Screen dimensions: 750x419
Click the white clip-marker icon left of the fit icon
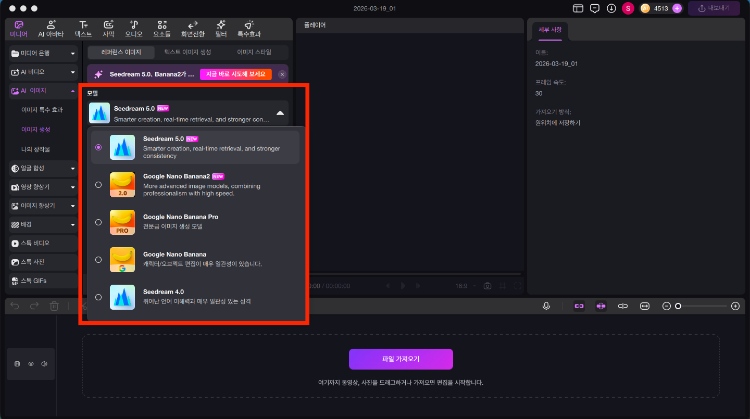click(x=623, y=306)
